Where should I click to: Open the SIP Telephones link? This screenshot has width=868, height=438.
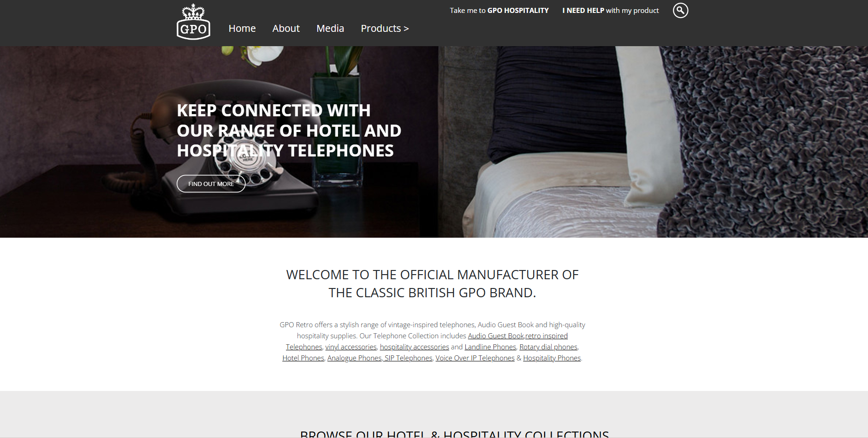point(408,358)
